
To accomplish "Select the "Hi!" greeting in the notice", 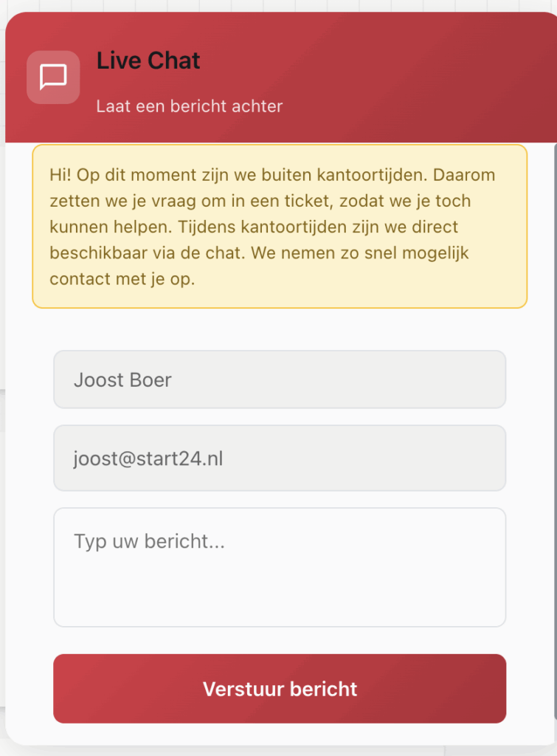I will (60, 175).
